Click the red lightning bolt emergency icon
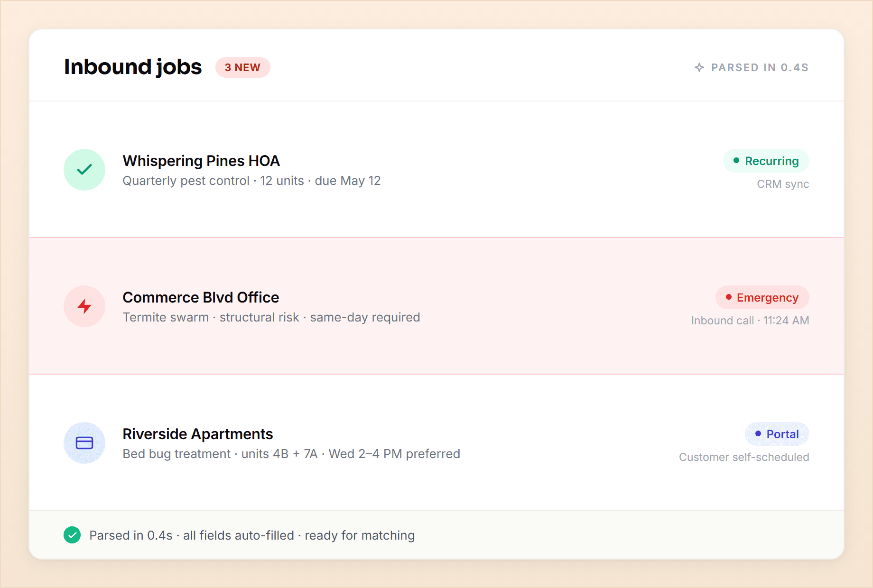The image size is (873, 588). pos(84,306)
